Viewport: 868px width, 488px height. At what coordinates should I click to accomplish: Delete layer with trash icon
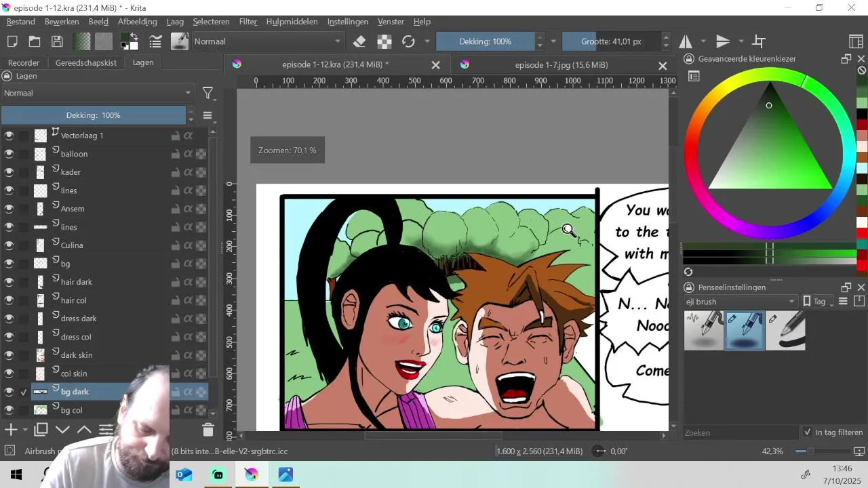(208, 430)
